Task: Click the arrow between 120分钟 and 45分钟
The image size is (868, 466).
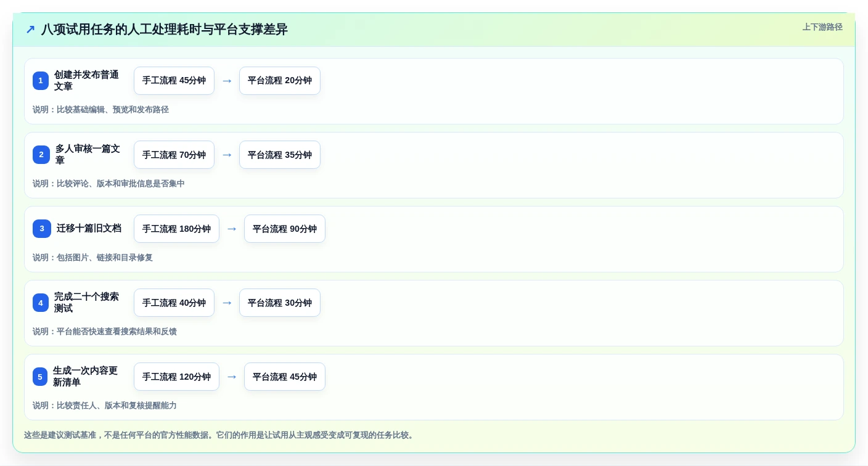Action: (232, 377)
